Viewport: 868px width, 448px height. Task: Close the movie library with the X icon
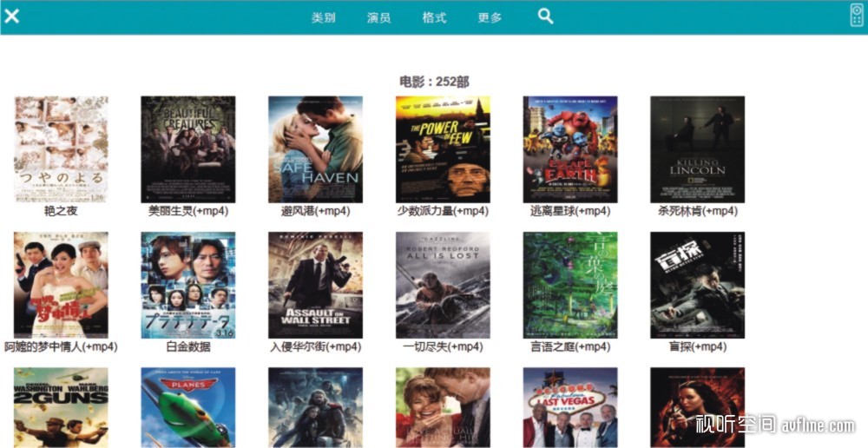coord(11,16)
